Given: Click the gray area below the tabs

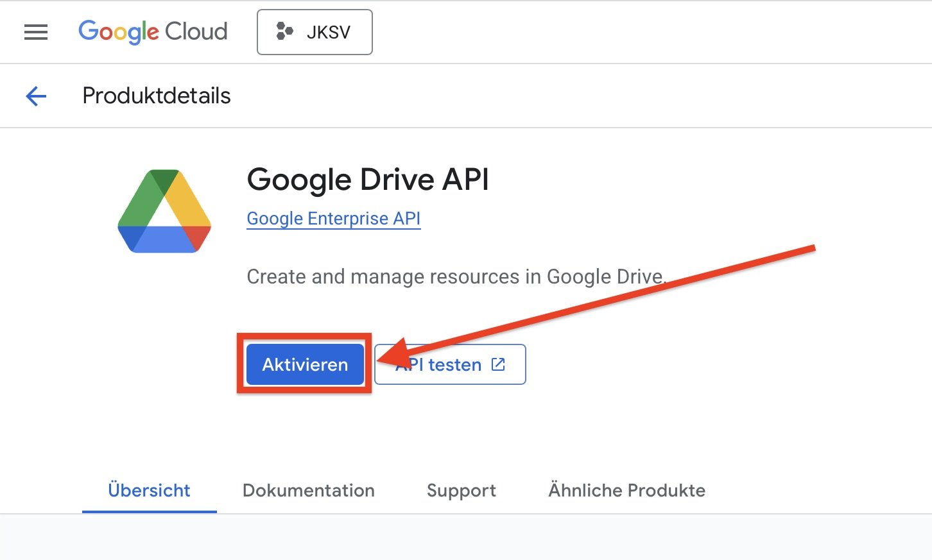Looking at the screenshot, I should click(x=466, y=538).
